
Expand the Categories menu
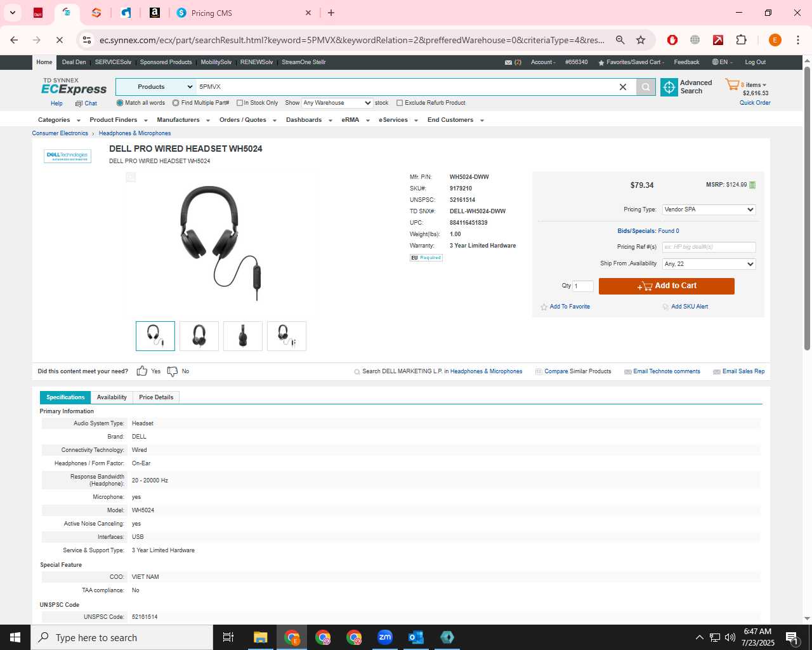[59, 120]
